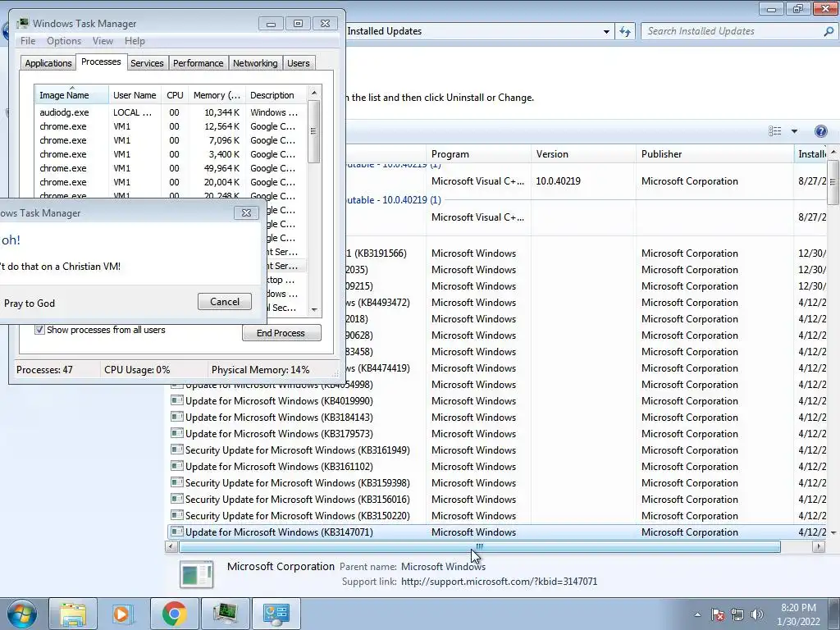Sort processes by Memory column

[x=217, y=95]
